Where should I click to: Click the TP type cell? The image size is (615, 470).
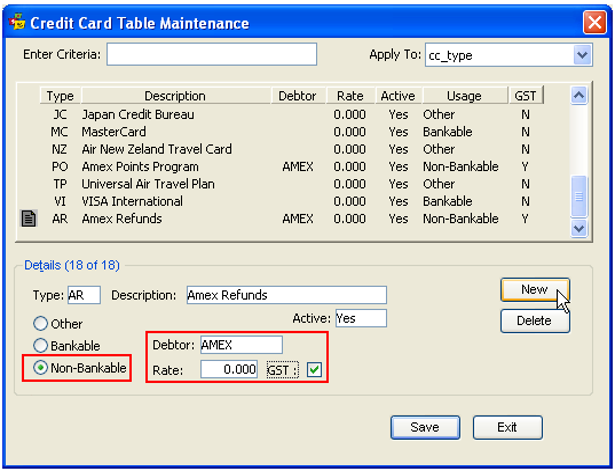click(60, 184)
